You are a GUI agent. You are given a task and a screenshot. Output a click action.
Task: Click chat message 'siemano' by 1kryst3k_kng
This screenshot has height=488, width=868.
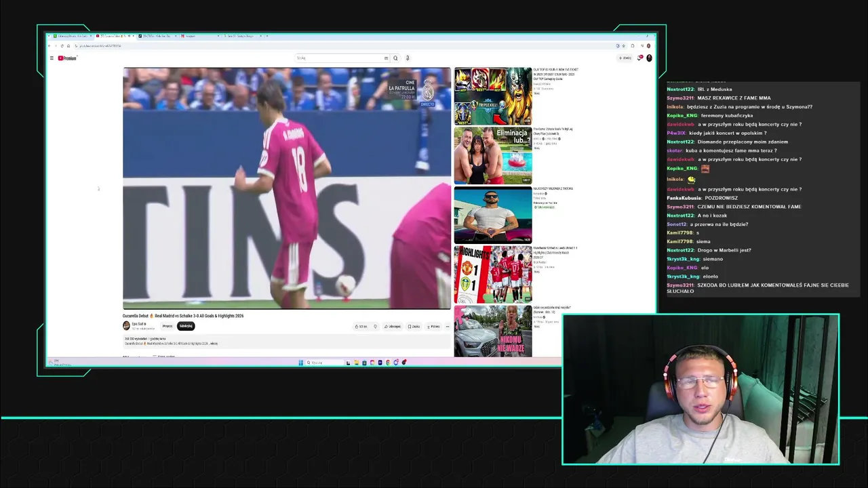[x=713, y=260]
